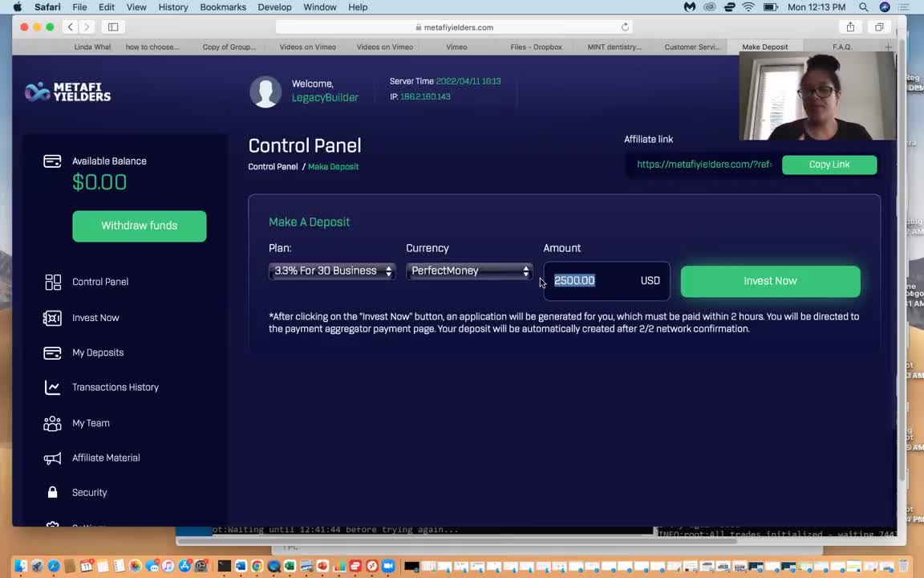Go back with Safari's back arrow
Screen dimensions: 924x578
[x=70, y=27]
